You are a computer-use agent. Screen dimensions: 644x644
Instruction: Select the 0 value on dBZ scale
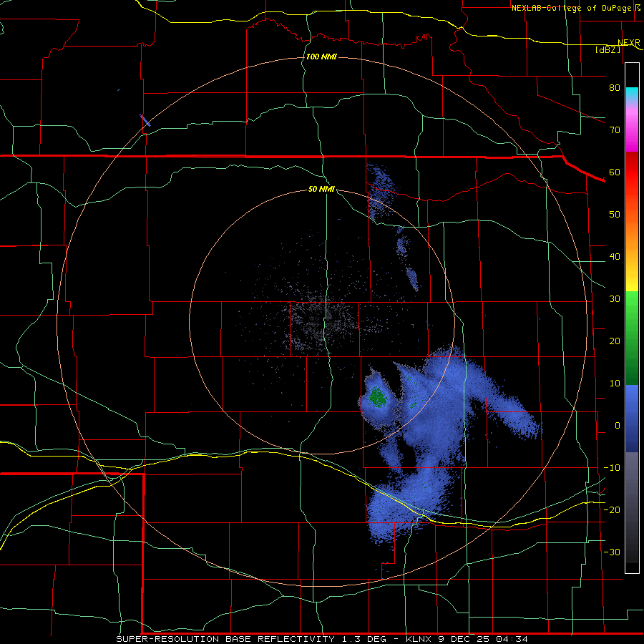point(618,426)
